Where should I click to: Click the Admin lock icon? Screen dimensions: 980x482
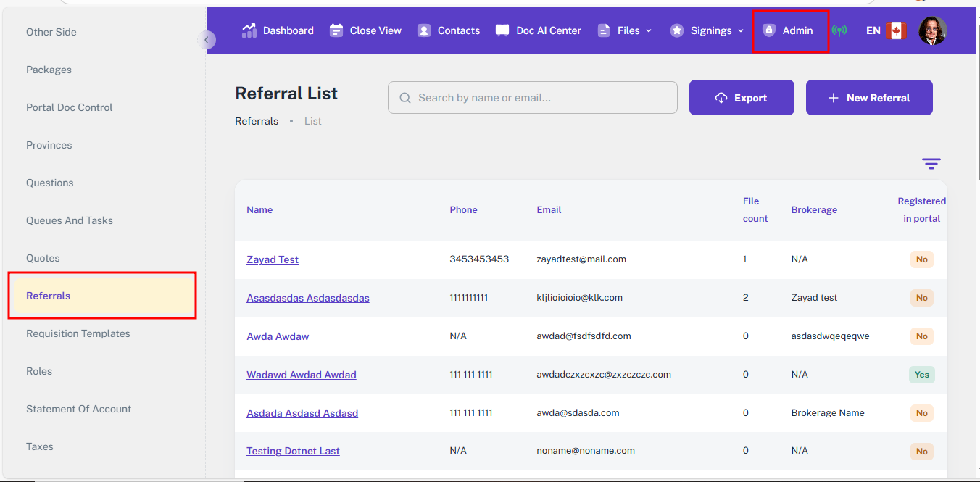pos(769,30)
